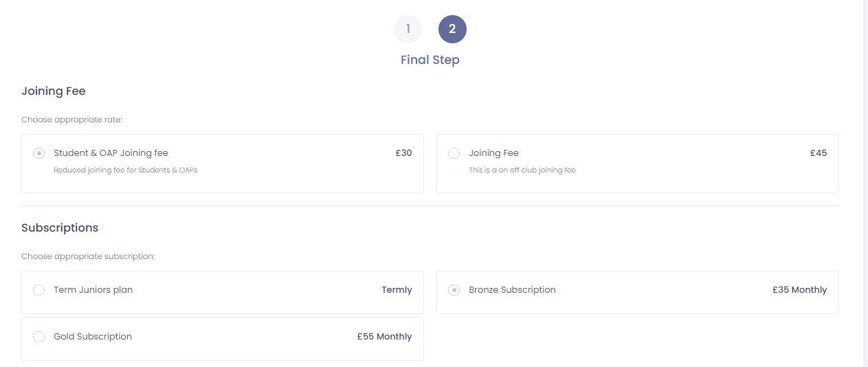Image resolution: width=868 pixels, height=367 pixels.
Task: Click the "Bronze Subscription" label text
Action: click(x=512, y=290)
